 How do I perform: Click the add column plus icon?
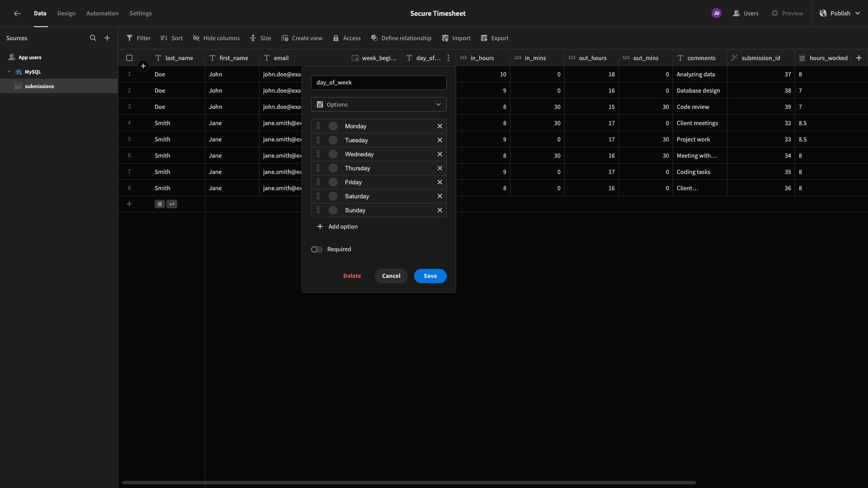859,58
